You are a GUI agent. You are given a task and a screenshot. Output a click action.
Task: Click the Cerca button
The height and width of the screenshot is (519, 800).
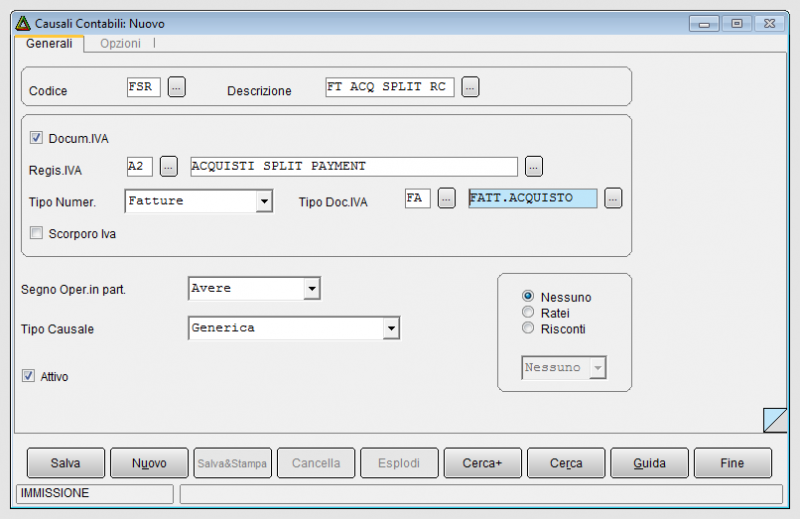[x=566, y=463]
